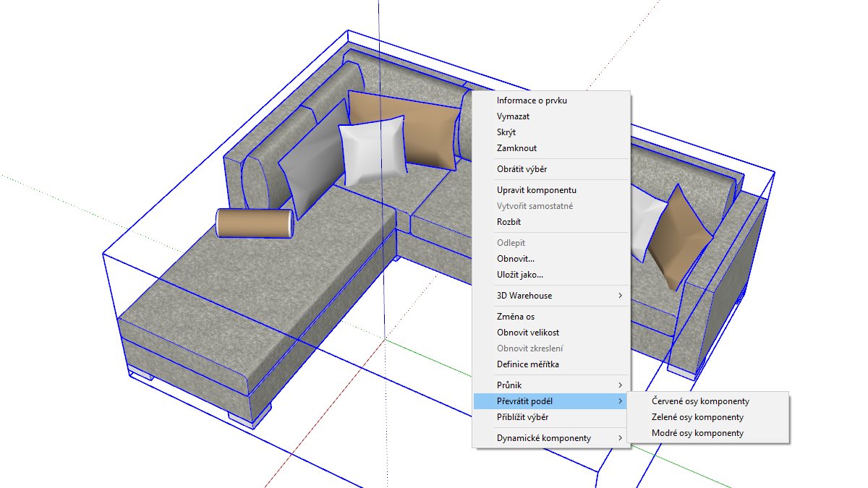868x488 pixels.
Task: Click Obrátit výběr menu entry
Action: point(522,169)
